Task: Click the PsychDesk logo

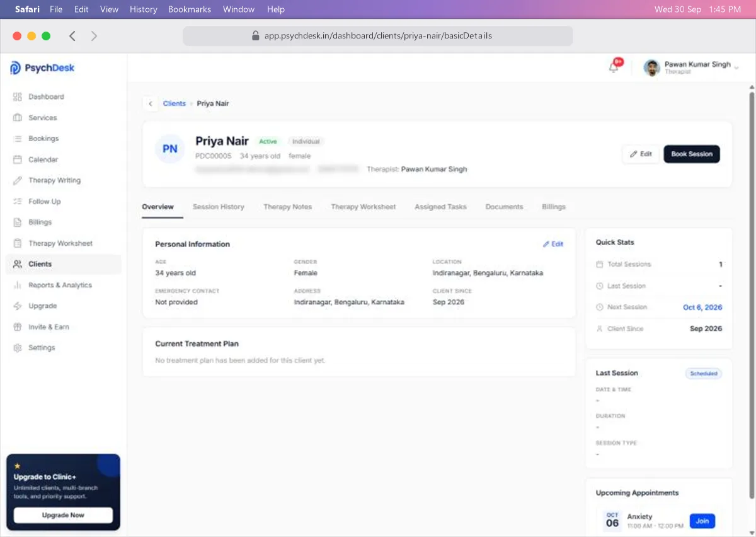Action: [42, 68]
